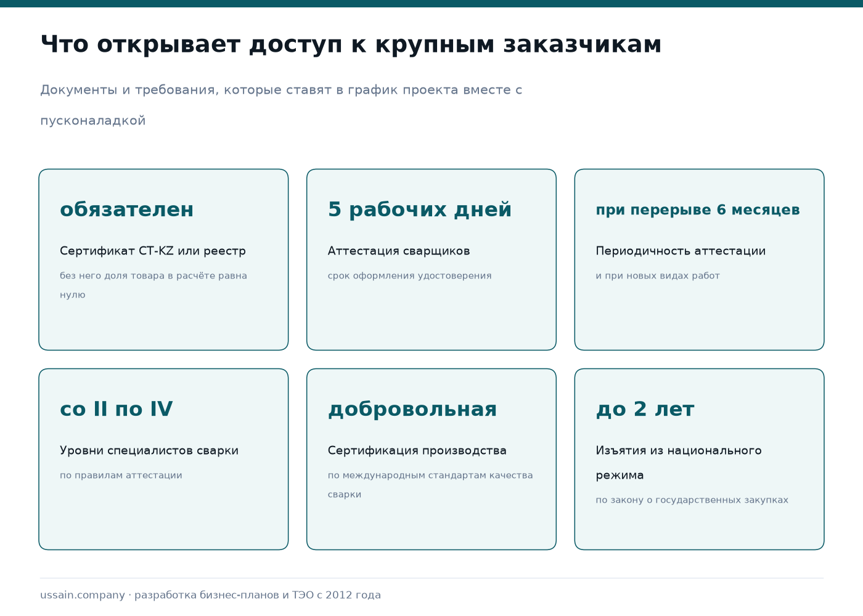Select the 'Аттестация сварщиков' label
863x616 pixels.
[x=399, y=251]
